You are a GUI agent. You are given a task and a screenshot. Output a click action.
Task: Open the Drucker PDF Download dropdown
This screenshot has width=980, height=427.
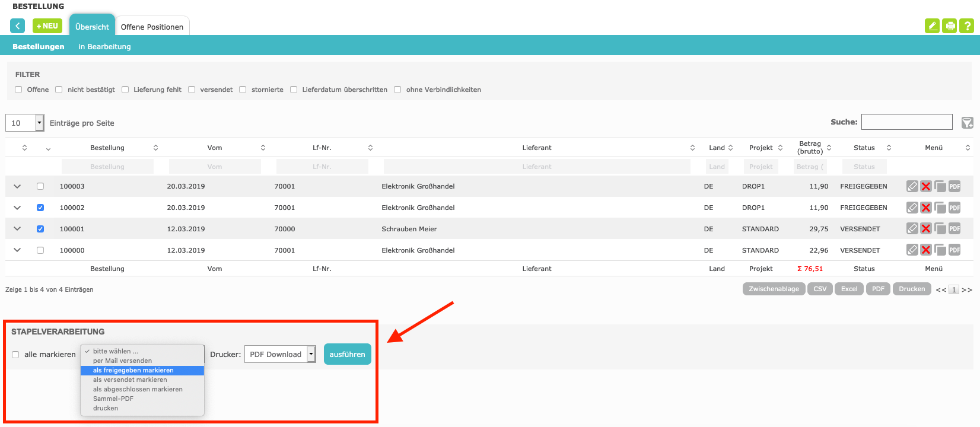click(279, 355)
